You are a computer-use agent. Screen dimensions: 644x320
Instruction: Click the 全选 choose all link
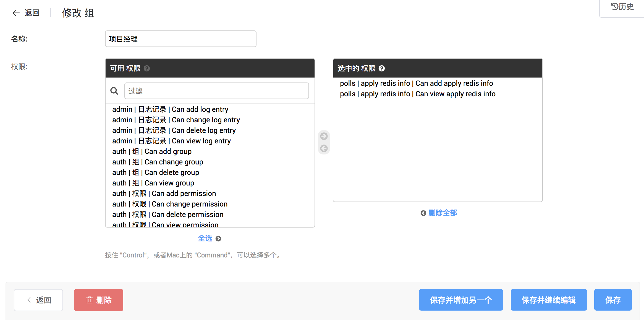click(205, 238)
